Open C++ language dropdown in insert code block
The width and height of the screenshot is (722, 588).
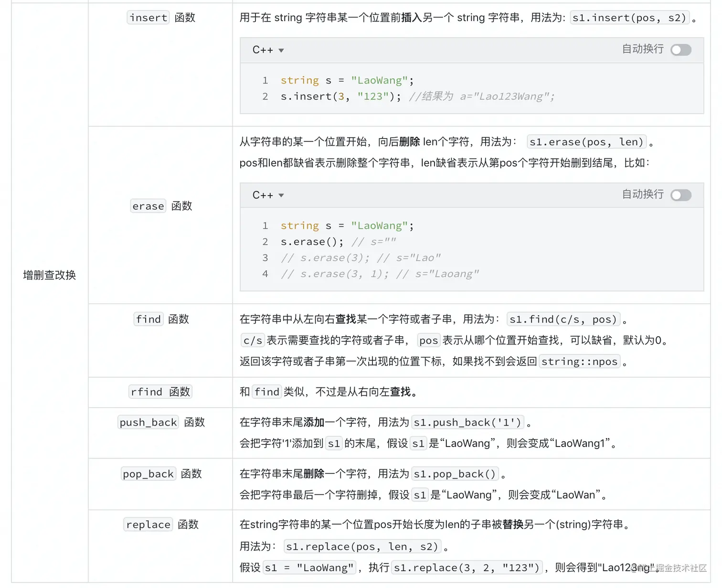point(268,50)
